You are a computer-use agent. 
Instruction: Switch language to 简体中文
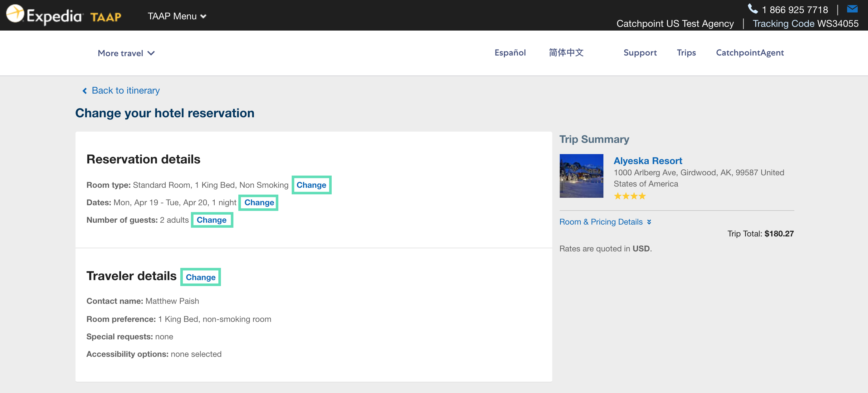[566, 52]
